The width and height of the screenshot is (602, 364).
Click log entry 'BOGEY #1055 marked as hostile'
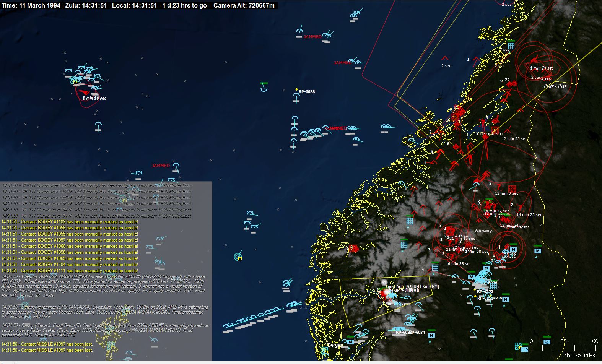pos(70,234)
